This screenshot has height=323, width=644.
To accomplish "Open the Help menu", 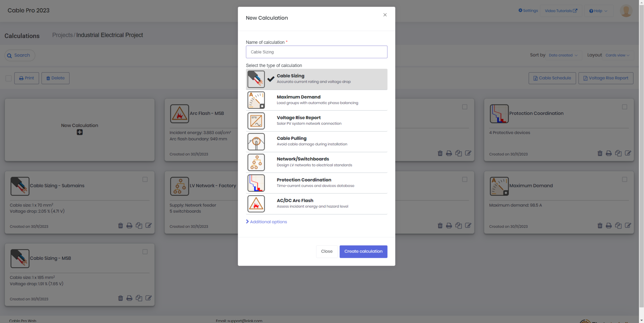I will click(598, 11).
